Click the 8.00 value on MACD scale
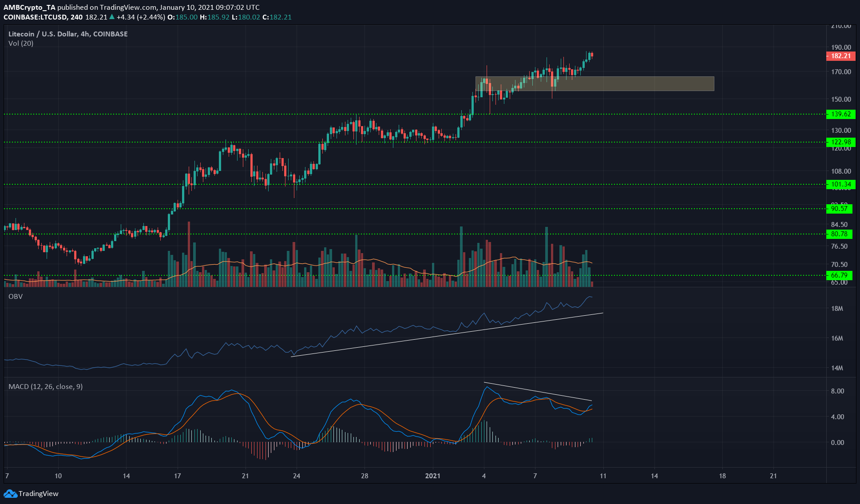Image resolution: width=860 pixels, height=504 pixels. click(x=837, y=391)
